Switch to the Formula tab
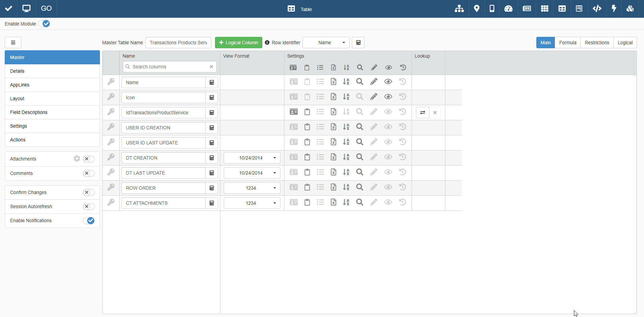644x317 pixels. point(568,43)
